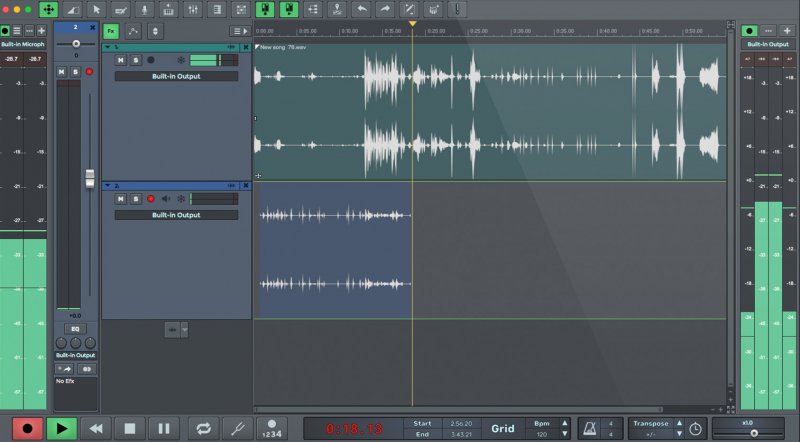
Task: Click the Record button in transport bar
Action: point(27,428)
